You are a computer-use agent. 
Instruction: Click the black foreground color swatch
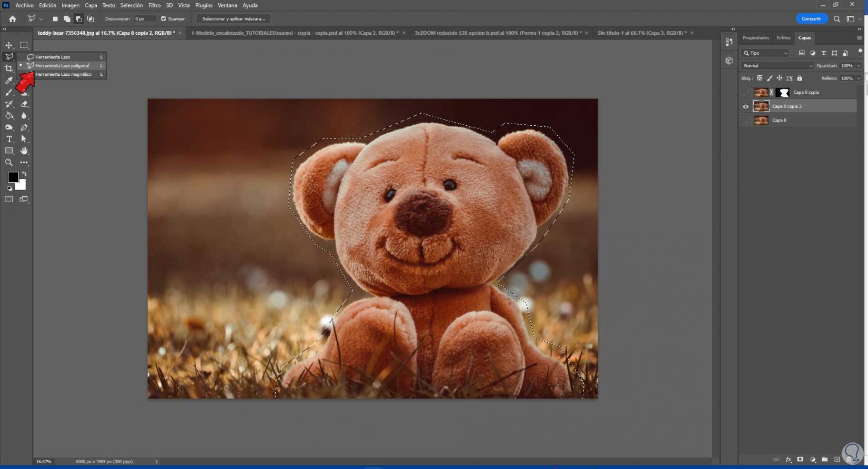click(x=13, y=177)
